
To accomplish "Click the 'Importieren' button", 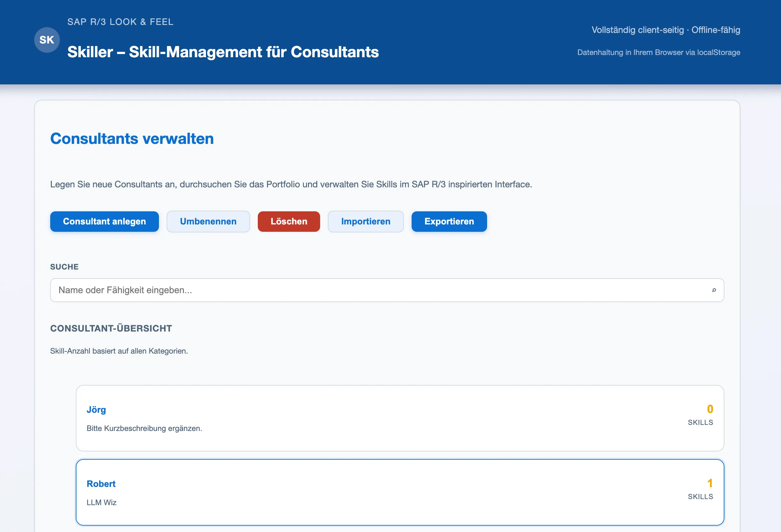I will (x=366, y=221).
